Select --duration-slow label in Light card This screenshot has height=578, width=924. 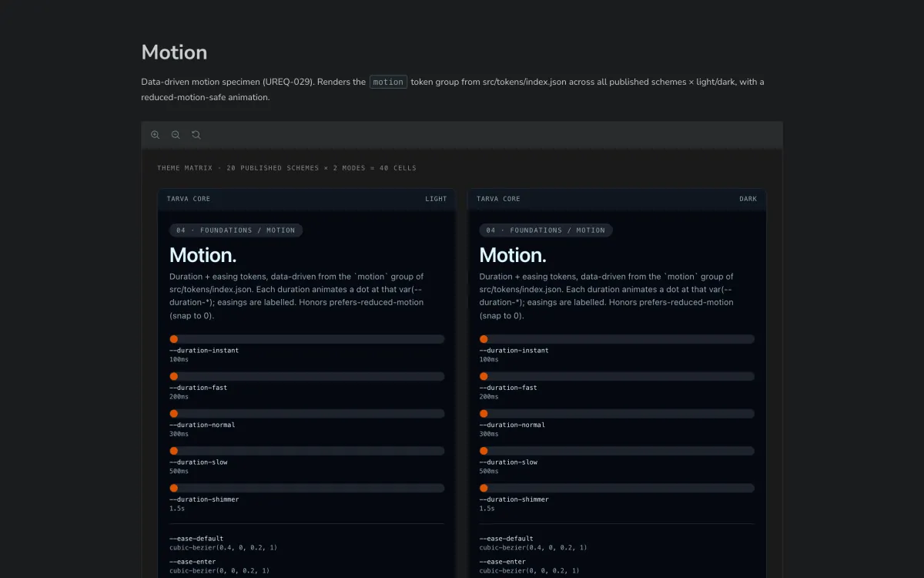point(199,462)
